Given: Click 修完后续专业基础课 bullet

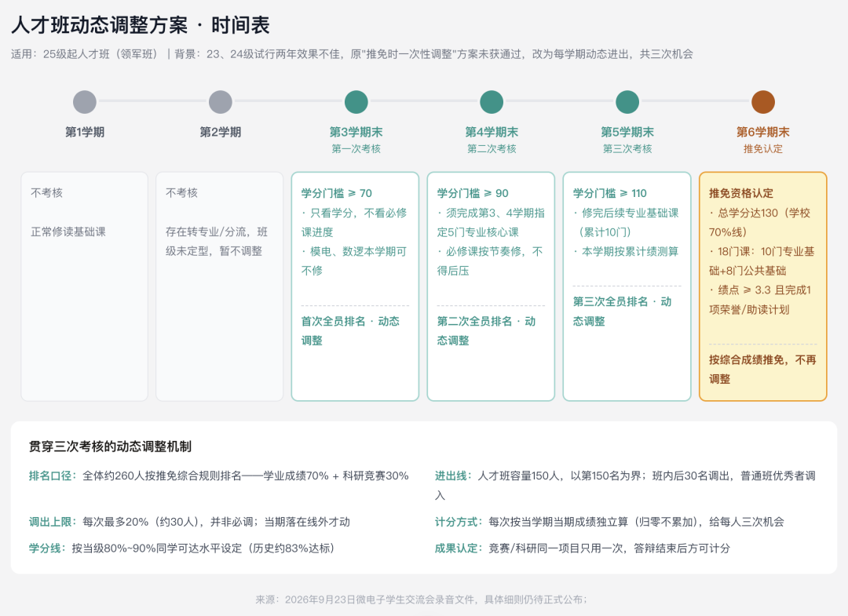Looking at the screenshot, I should 626,222.
